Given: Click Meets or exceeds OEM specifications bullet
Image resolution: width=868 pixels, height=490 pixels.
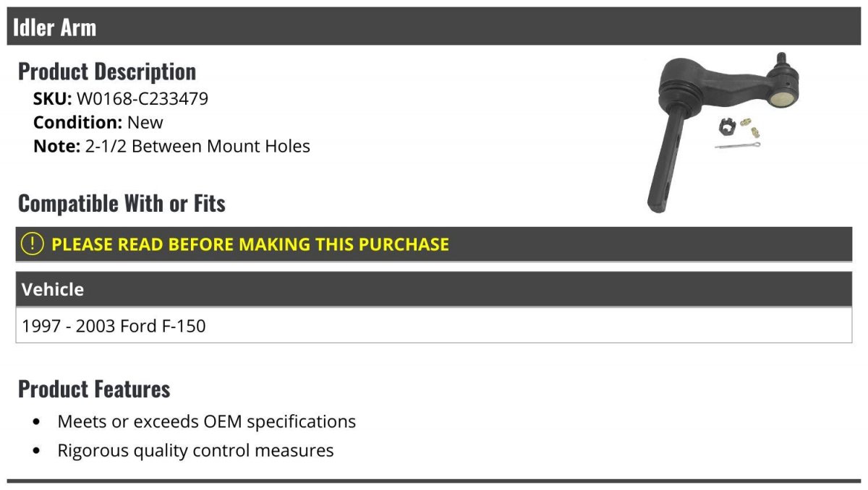Looking at the screenshot, I should 207,421.
